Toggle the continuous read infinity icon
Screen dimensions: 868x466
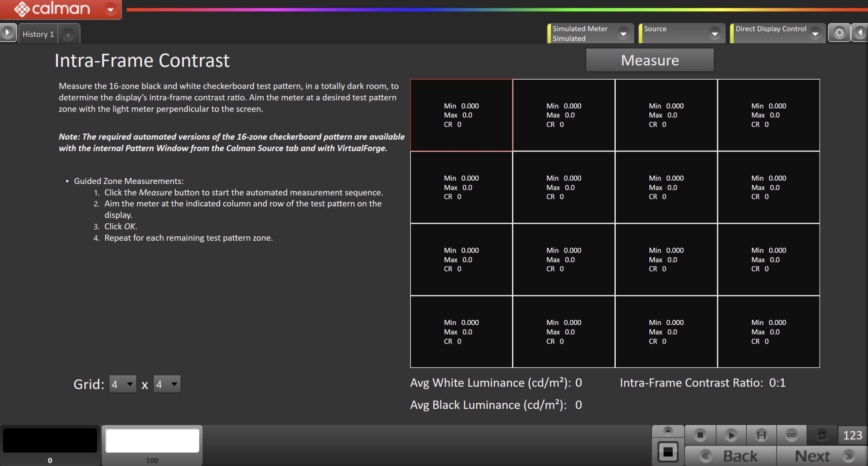point(791,435)
